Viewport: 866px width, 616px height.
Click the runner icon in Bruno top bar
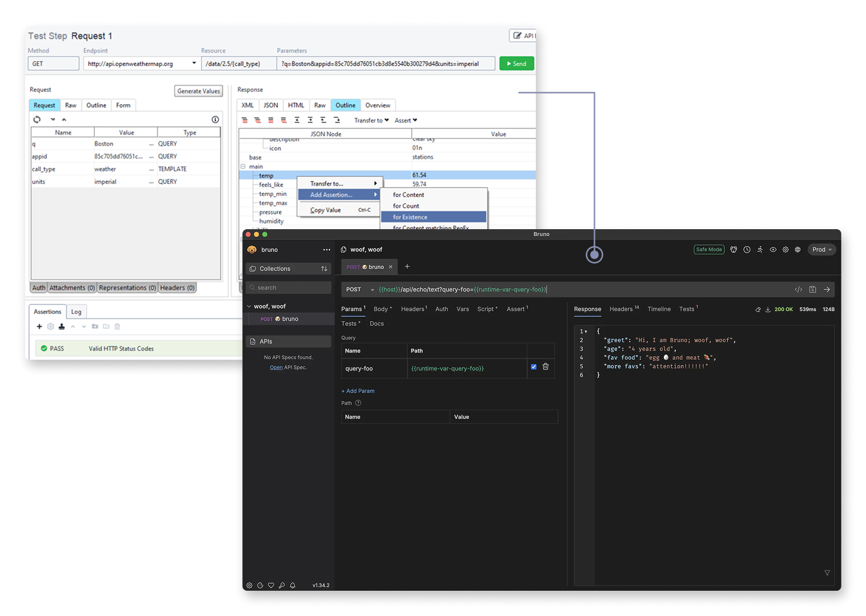pos(760,250)
